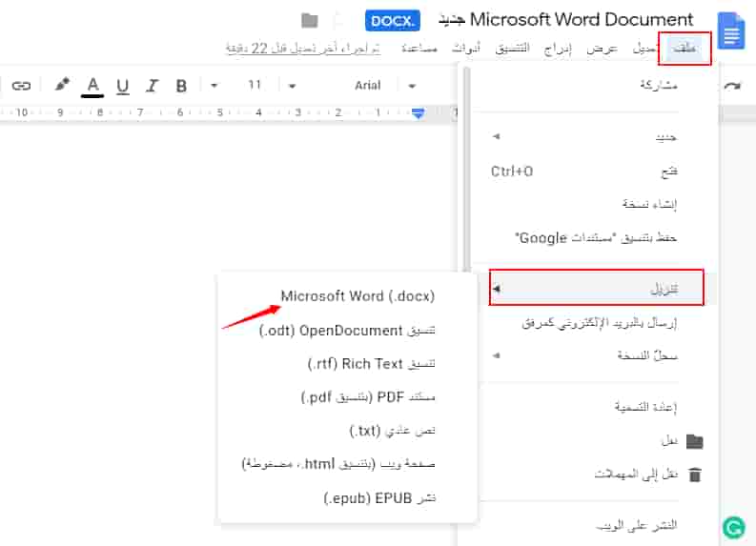Open the أدوات (Tools) menu
756x546 pixels.
[466, 48]
